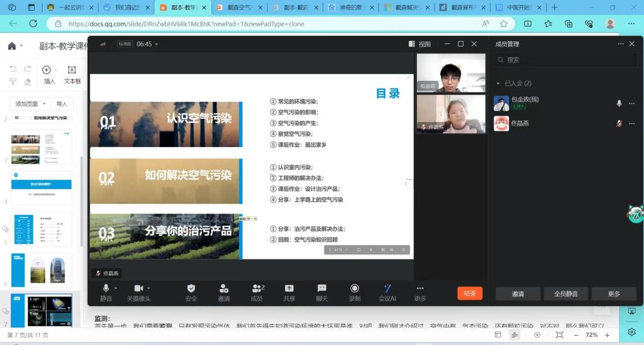
Task: Expand the arrow next to 添加页面
Action: (43, 104)
